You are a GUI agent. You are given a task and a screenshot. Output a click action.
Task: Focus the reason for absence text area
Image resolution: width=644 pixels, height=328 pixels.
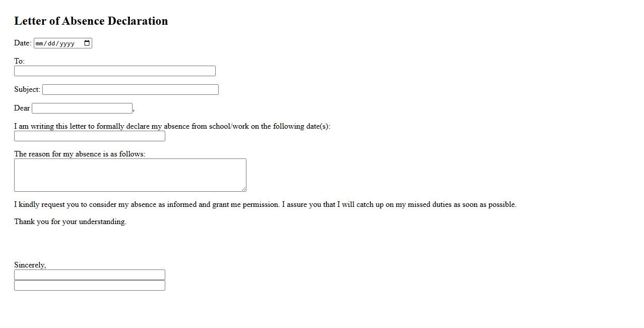click(130, 175)
